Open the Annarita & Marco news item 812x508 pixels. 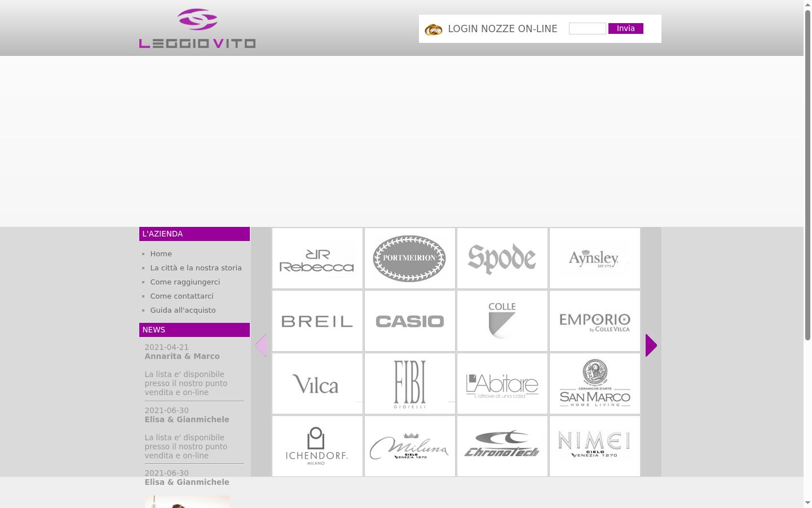[x=182, y=356]
